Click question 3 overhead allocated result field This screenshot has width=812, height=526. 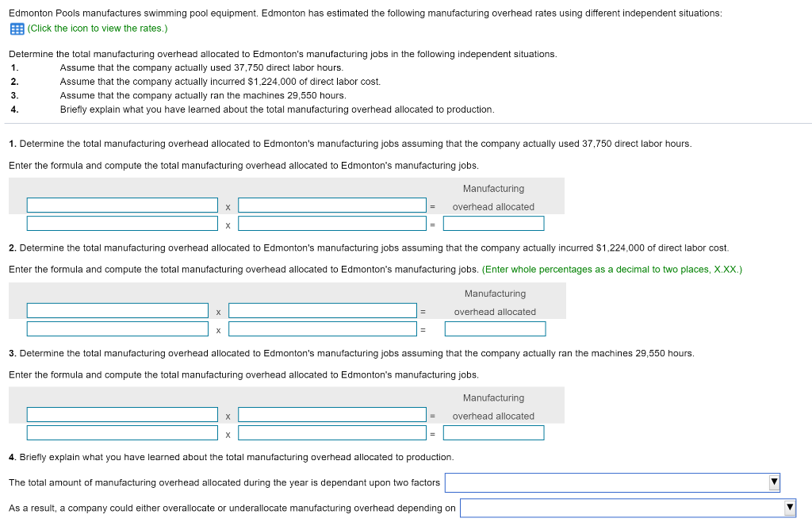coord(493,432)
